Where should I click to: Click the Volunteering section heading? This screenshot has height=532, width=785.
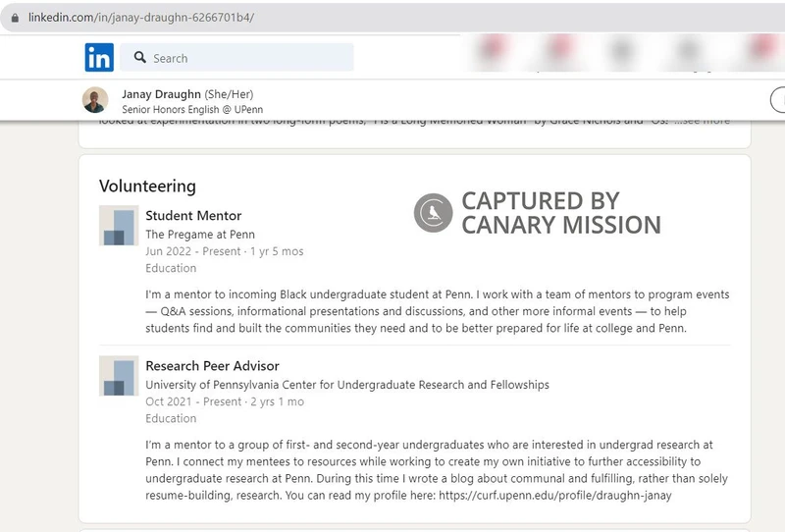[x=148, y=186]
